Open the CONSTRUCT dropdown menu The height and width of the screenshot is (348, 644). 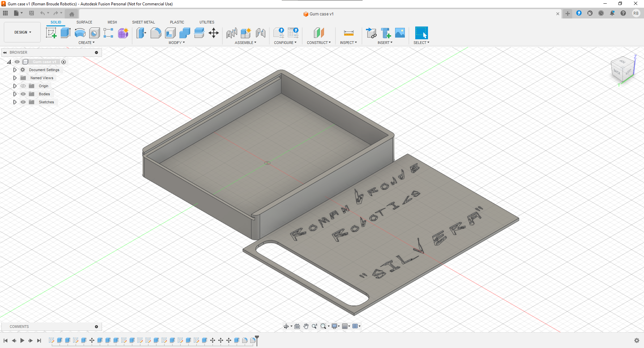318,43
